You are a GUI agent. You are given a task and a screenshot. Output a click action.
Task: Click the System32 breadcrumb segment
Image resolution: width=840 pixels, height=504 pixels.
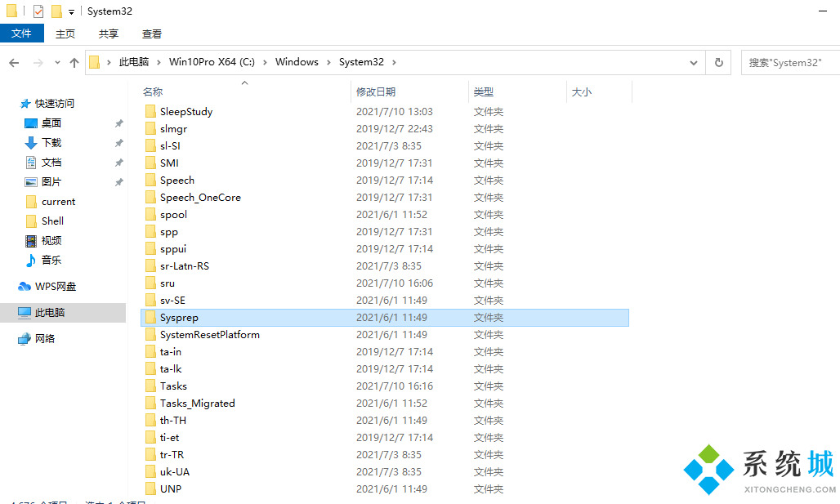[x=362, y=62]
